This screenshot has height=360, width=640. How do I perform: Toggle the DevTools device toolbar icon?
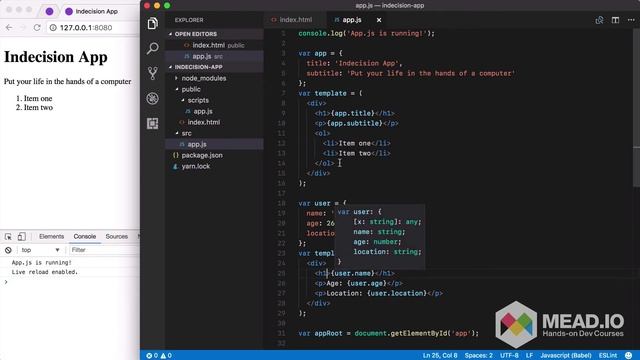(21, 236)
